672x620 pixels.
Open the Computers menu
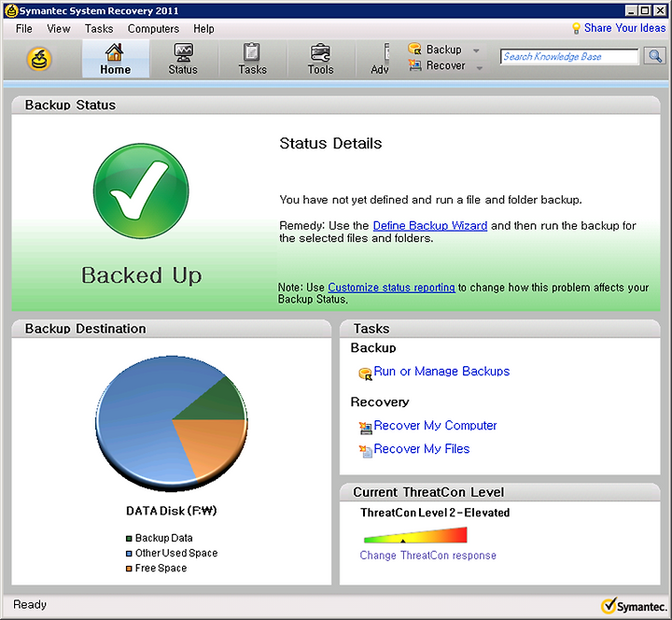coord(153,29)
